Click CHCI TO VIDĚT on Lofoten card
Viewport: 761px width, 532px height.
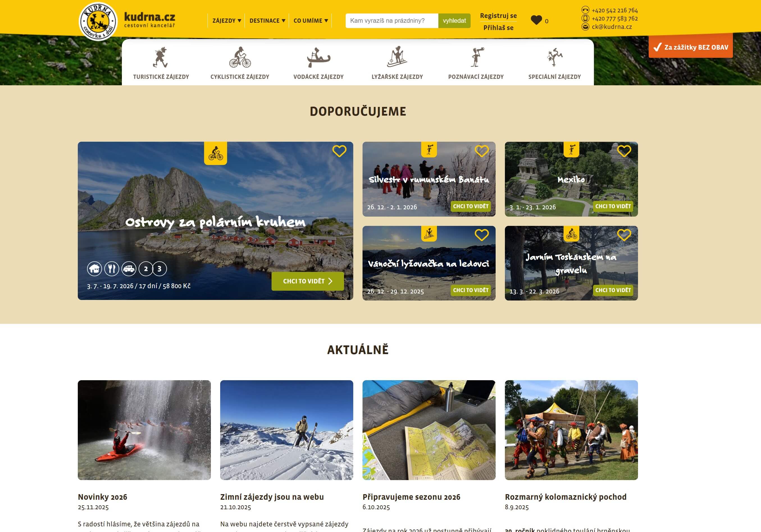click(x=307, y=281)
